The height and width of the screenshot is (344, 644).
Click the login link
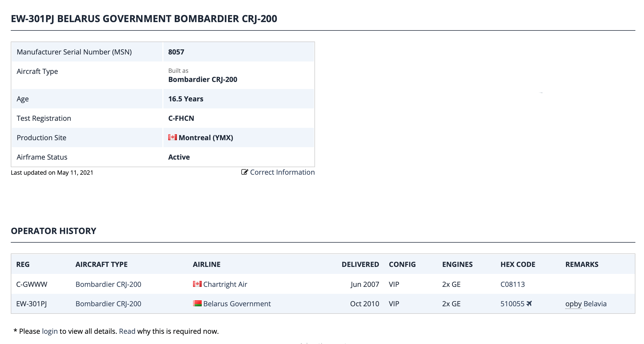(x=50, y=331)
